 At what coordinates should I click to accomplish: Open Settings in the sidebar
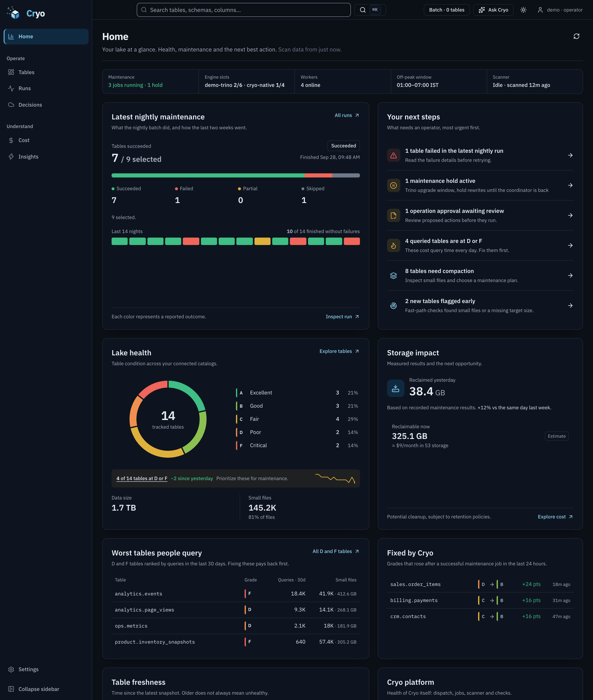(46, 669)
